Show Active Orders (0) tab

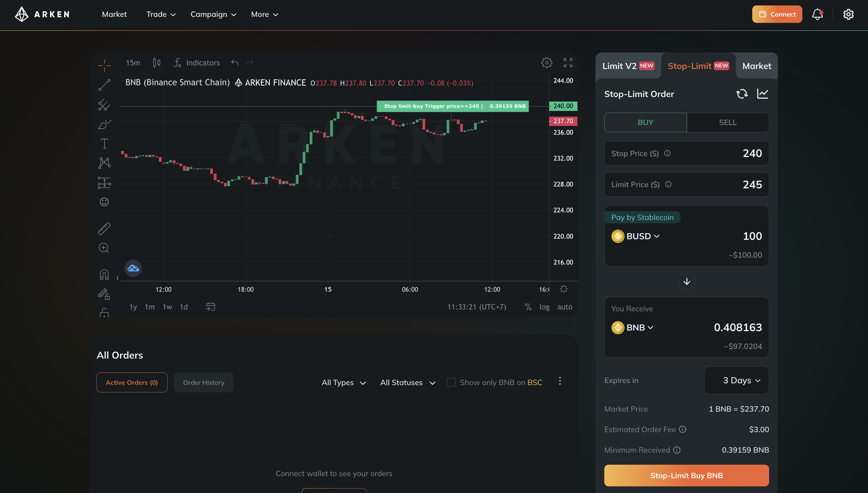[x=132, y=382]
